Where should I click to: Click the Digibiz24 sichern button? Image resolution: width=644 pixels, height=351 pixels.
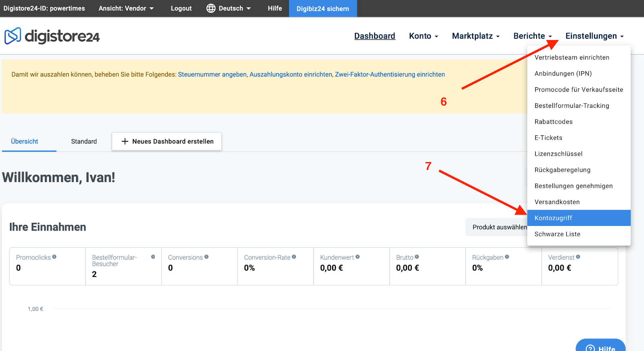click(x=323, y=8)
